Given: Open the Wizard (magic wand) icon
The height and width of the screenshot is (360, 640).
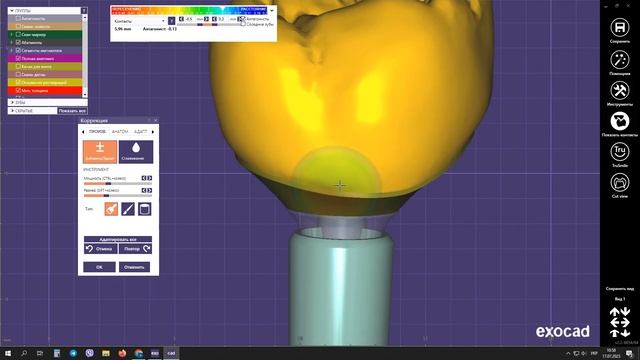Looking at the screenshot, I should coord(620,60).
